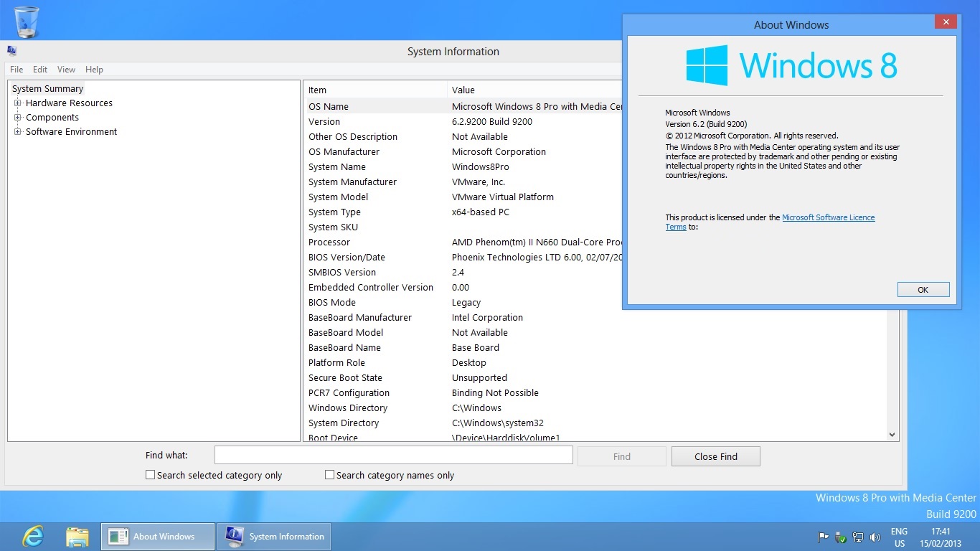The width and height of the screenshot is (980, 551).
Task: Select the OS Name row
Action: 463,106
